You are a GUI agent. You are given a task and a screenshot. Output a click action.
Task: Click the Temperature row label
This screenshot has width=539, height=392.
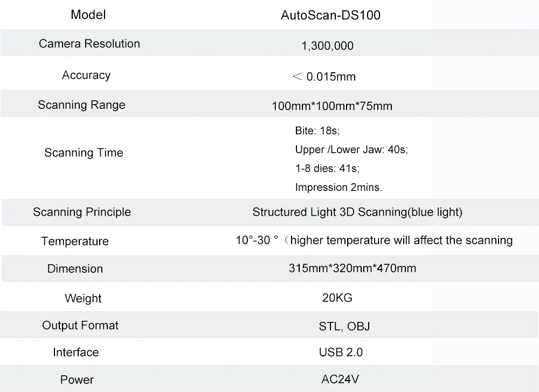tap(75, 241)
